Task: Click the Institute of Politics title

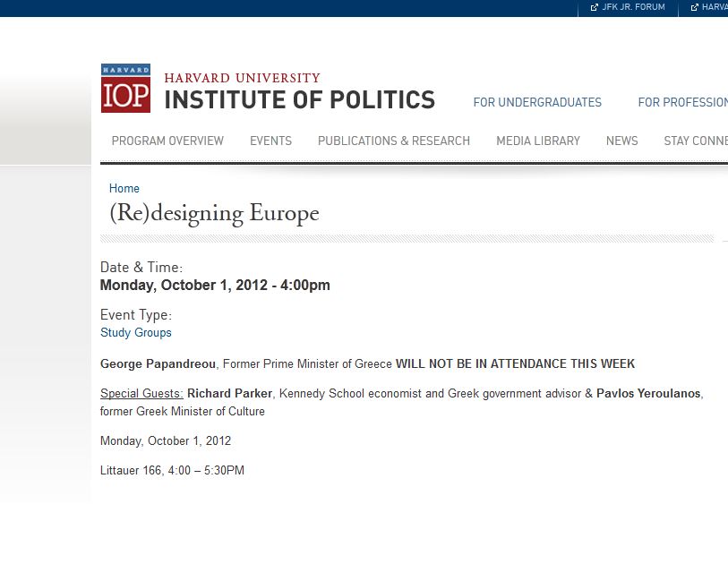Action: tap(299, 100)
